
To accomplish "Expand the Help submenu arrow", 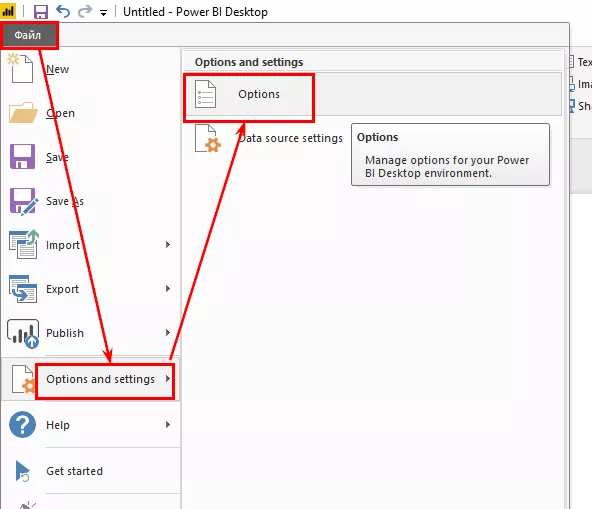I will click(x=168, y=424).
